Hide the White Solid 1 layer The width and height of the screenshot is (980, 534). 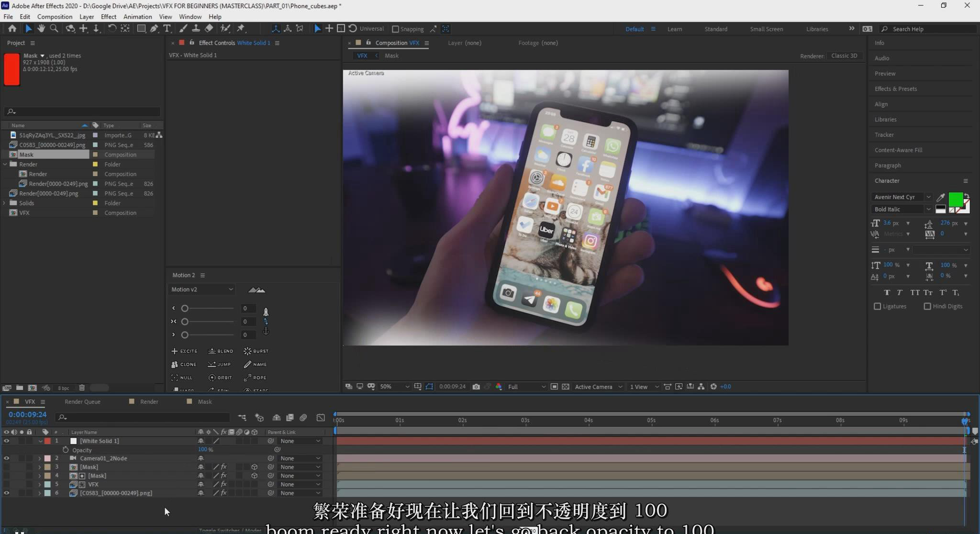pyautogui.click(x=6, y=441)
